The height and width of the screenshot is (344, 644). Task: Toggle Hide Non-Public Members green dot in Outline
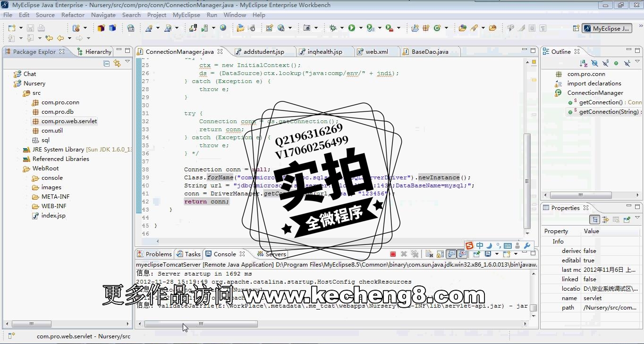[616, 63]
